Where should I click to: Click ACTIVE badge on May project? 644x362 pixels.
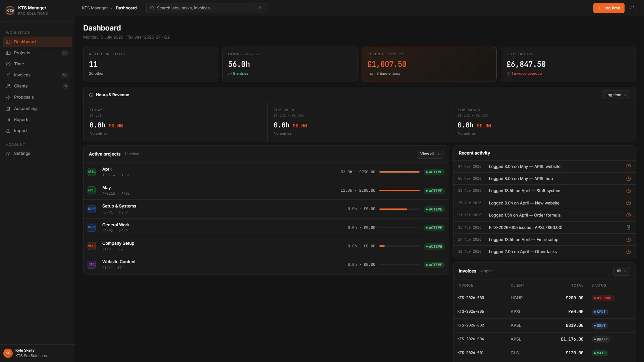[434, 191]
